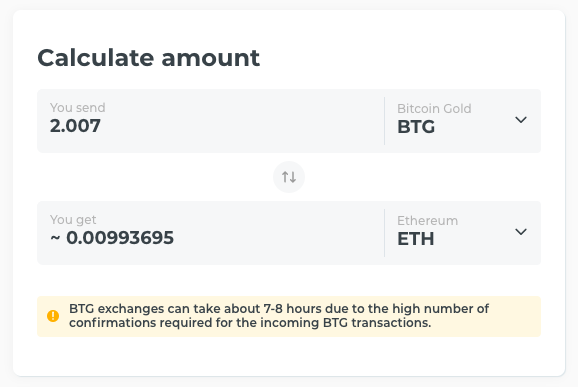Expand the Bitcoin Gold chevron arrow
Screen dimensions: 578x387
[x=521, y=120]
